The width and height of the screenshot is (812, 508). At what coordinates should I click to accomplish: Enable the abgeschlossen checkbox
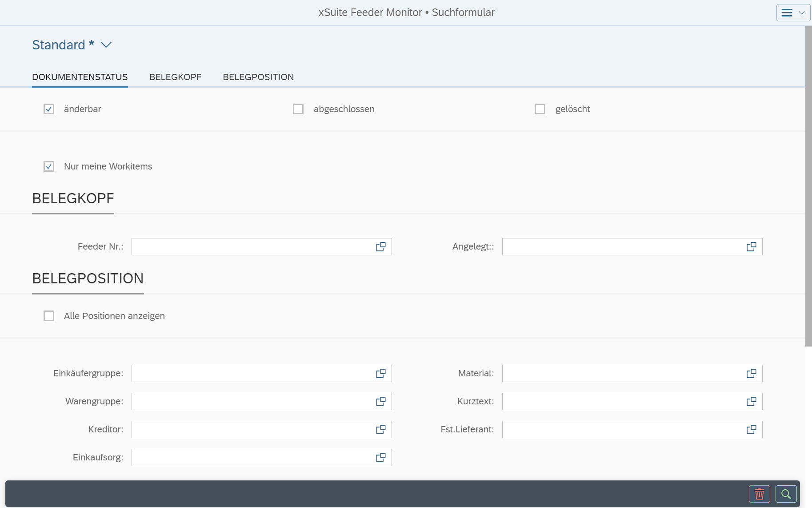pos(298,109)
